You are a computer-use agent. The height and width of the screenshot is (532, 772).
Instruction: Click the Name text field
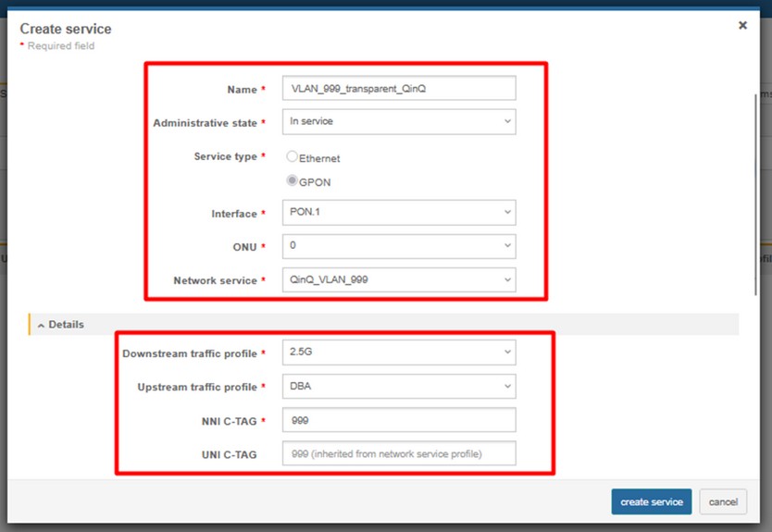[x=398, y=88]
